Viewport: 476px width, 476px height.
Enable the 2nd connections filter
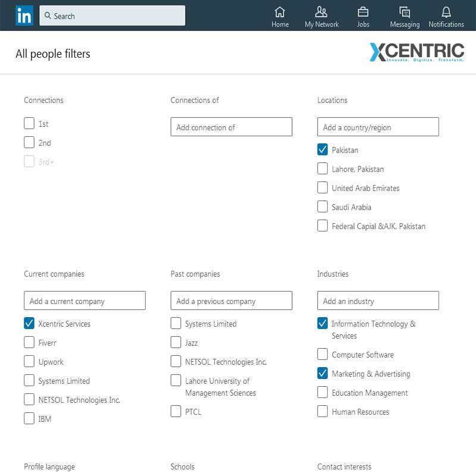(x=29, y=142)
